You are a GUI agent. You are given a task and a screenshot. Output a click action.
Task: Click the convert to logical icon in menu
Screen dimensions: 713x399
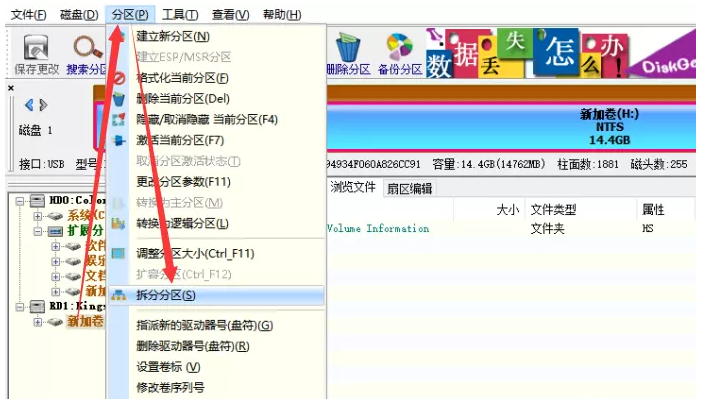119,223
